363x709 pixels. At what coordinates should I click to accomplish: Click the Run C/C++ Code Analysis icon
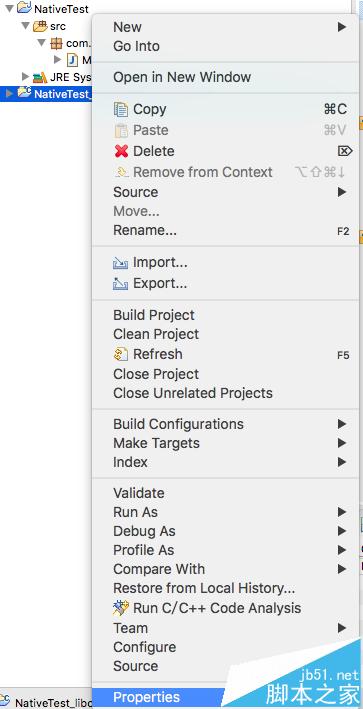pos(121,608)
